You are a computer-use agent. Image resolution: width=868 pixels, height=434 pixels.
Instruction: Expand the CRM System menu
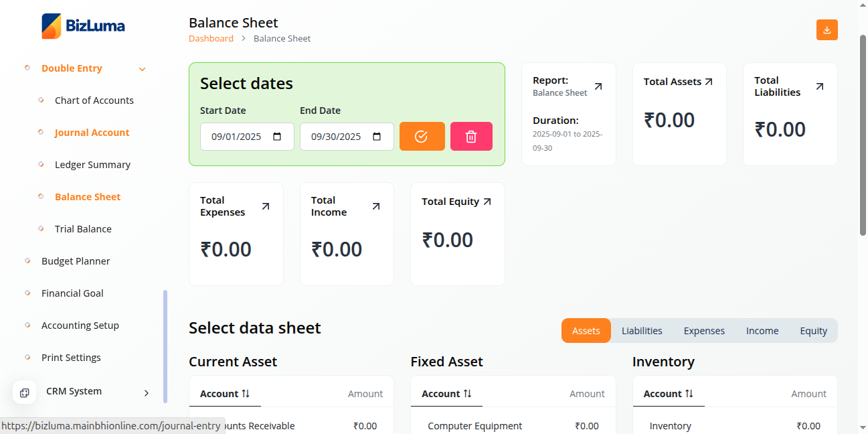tap(146, 393)
